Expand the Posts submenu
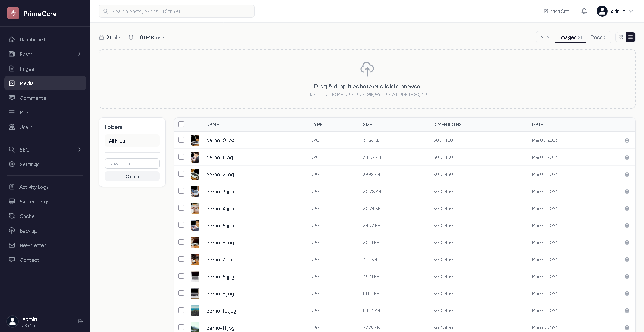The width and height of the screenshot is (644, 332). (x=79, y=54)
